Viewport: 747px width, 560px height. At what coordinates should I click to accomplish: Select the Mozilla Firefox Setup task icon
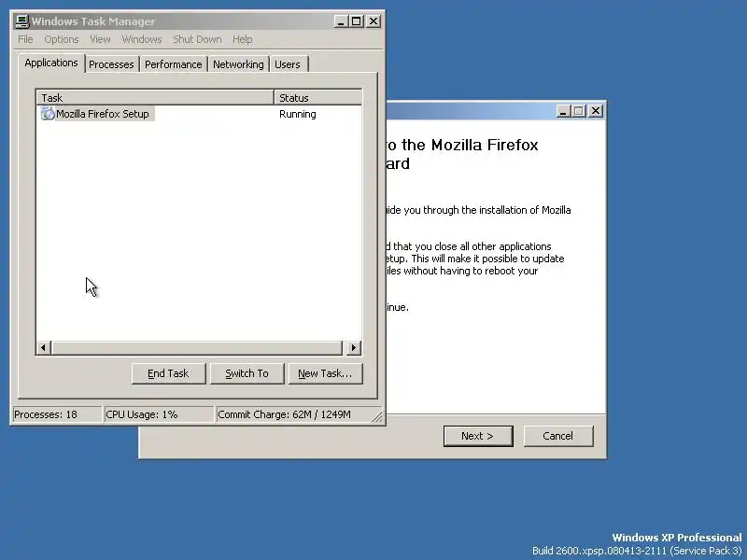(48, 114)
